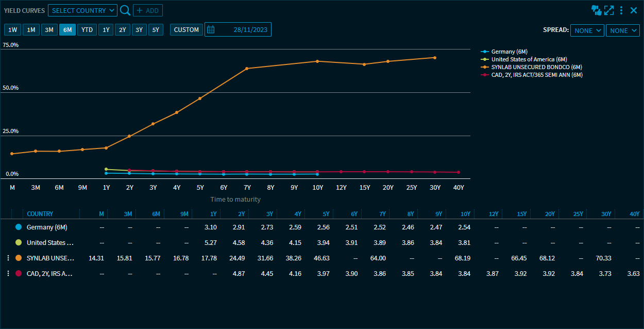Expand the first Spread NONE dropdown
644x329 pixels.
click(x=587, y=30)
